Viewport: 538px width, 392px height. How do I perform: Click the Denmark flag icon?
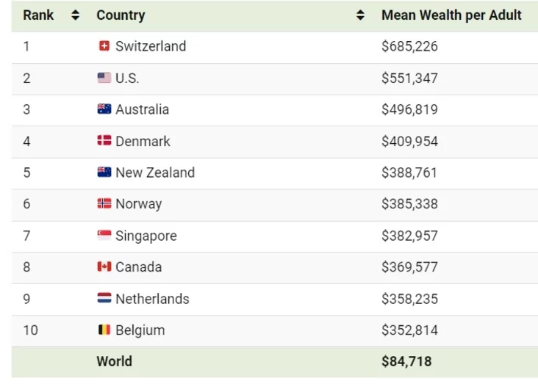pos(104,141)
